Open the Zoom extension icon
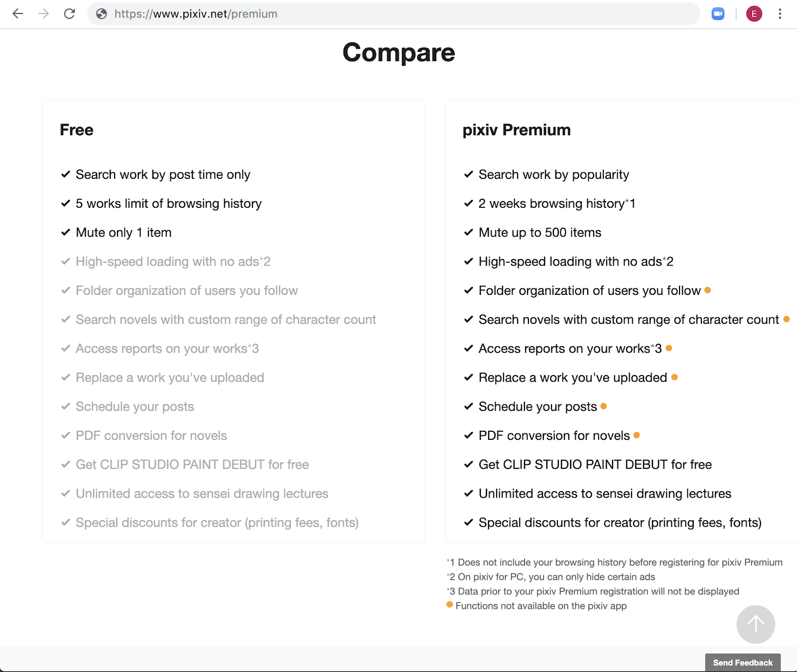797x672 pixels. [718, 14]
